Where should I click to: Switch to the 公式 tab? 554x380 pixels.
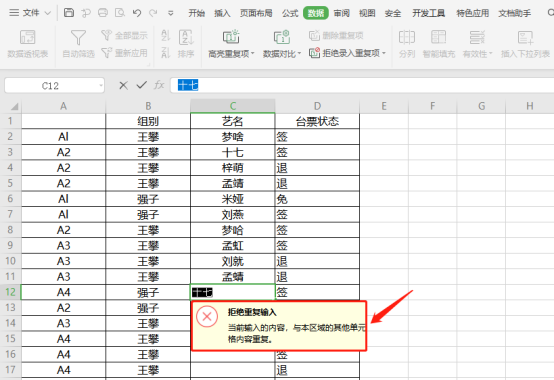point(290,13)
